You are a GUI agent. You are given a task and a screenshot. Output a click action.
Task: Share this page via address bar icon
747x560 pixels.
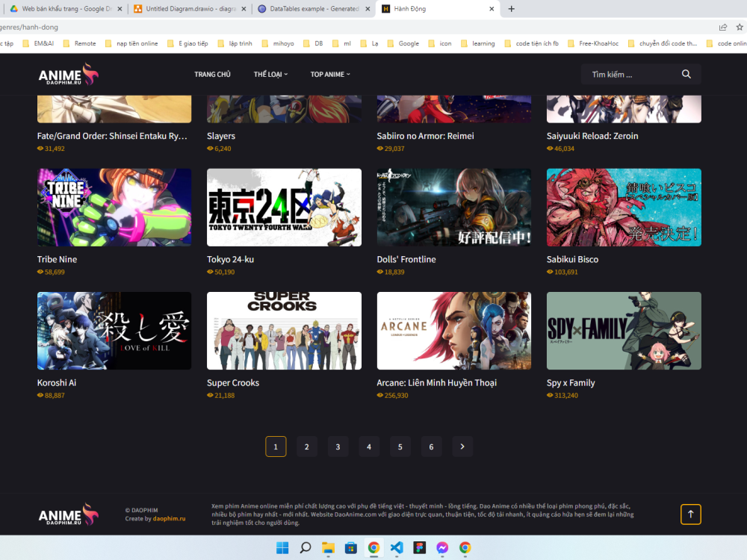(722, 27)
